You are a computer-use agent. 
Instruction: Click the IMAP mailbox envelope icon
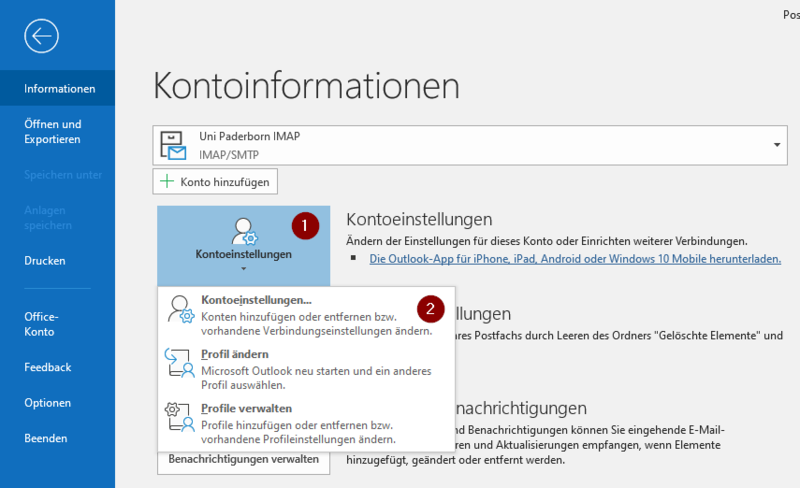[x=173, y=145]
